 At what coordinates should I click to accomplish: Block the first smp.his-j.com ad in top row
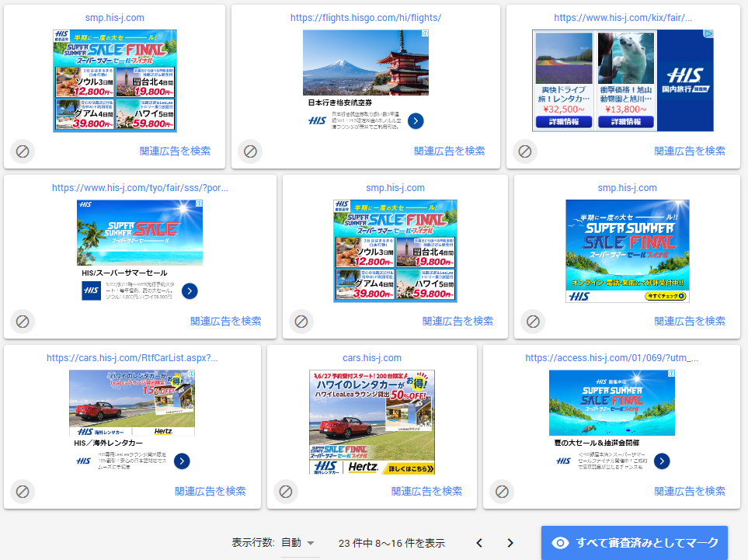[23, 151]
